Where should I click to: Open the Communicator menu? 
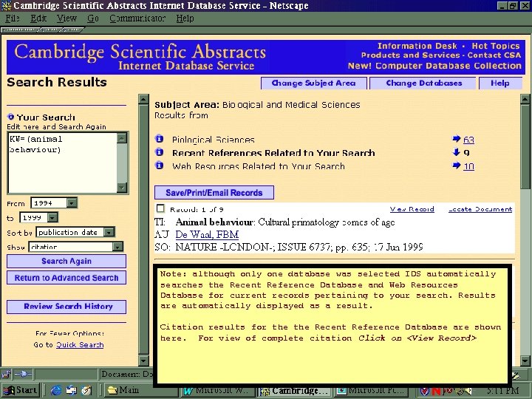tap(137, 18)
